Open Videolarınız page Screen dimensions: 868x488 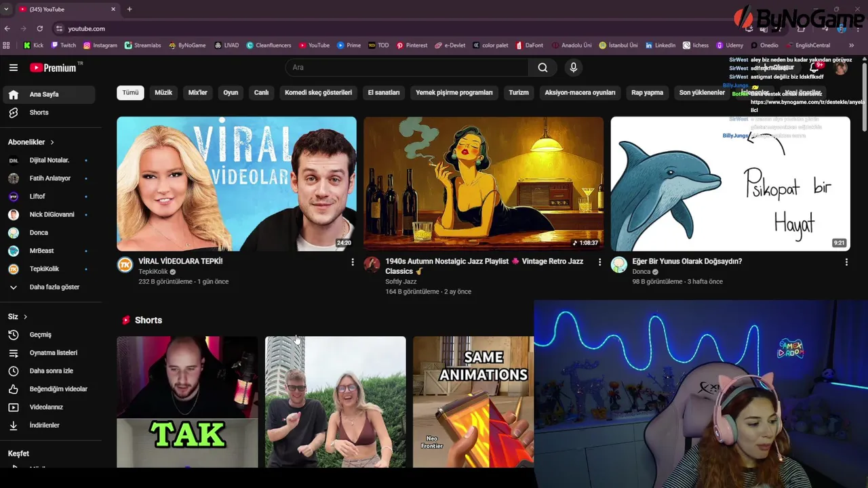(x=49, y=407)
